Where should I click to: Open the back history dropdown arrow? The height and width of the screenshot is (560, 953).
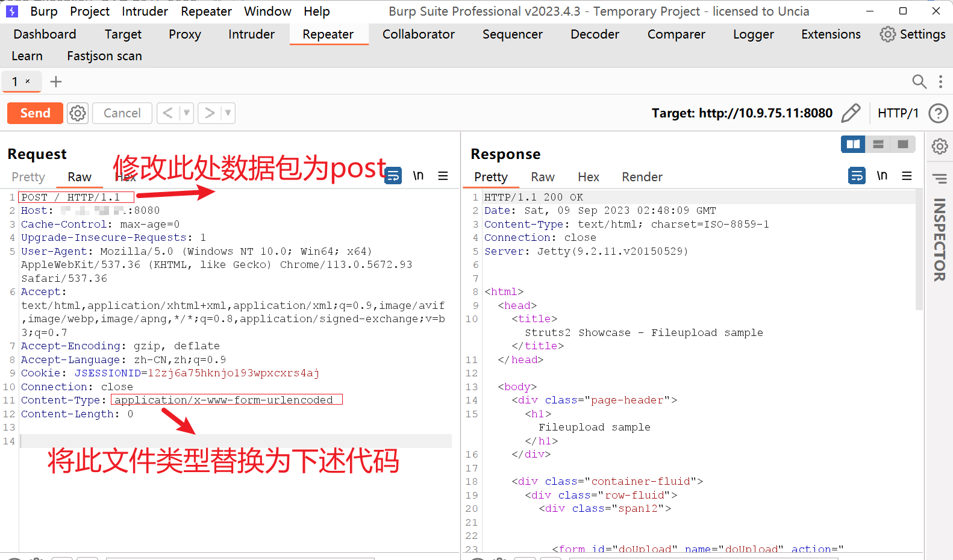(x=187, y=113)
